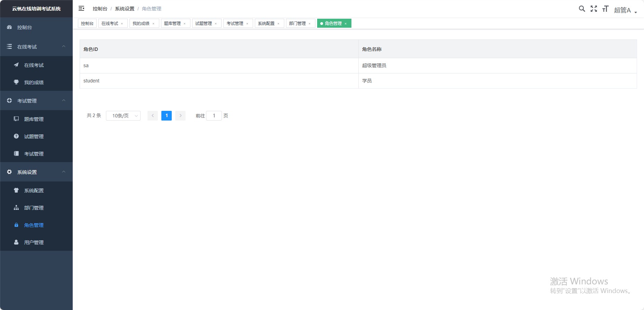644x310 pixels.
Task: Collapse the 系统设置 sidebar group
Action: pos(64,172)
